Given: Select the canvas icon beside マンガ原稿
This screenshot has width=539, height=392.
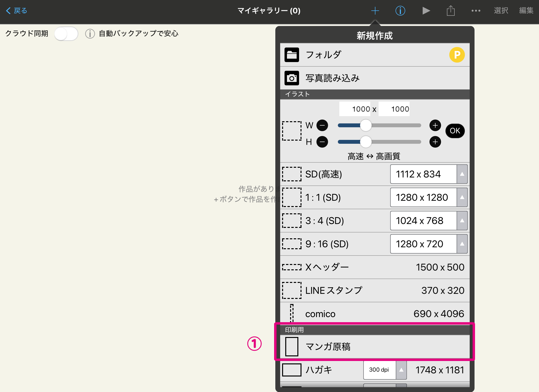Looking at the screenshot, I should tap(292, 347).
